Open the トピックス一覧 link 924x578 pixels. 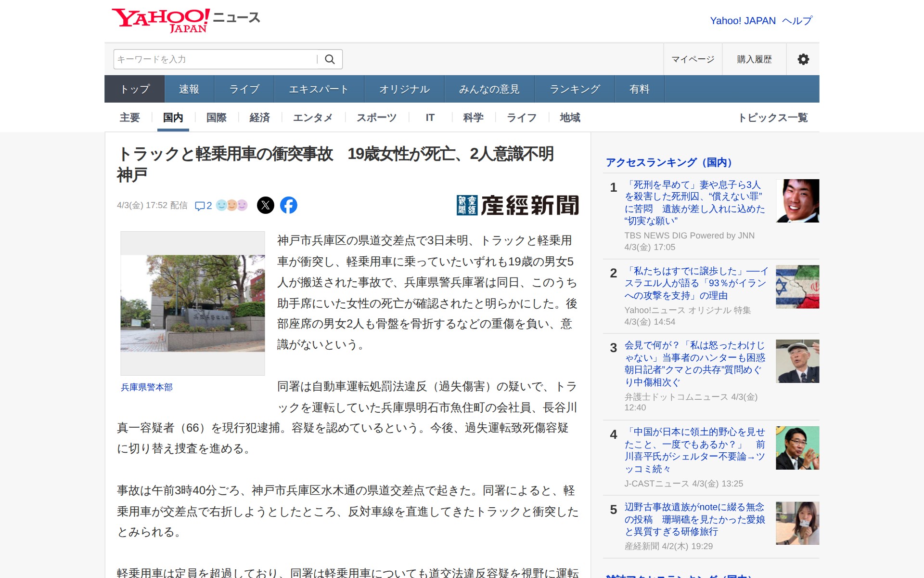[x=774, y=117]
